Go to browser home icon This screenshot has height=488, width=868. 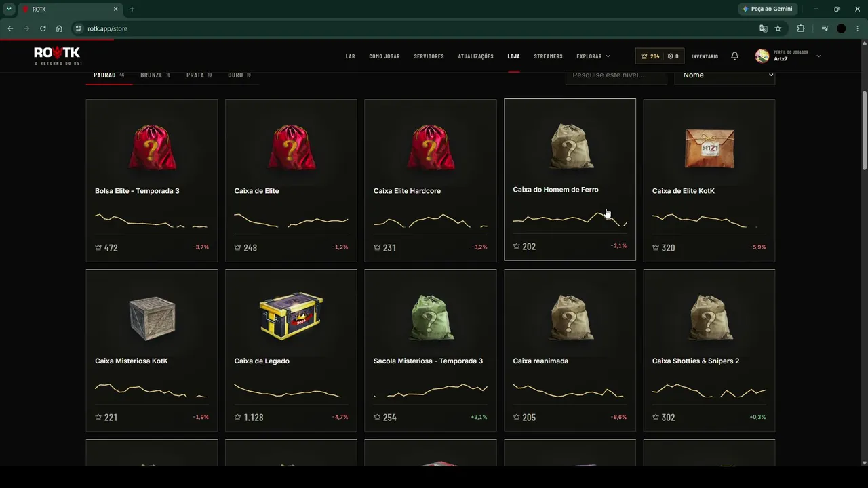[x=59, y=28]
